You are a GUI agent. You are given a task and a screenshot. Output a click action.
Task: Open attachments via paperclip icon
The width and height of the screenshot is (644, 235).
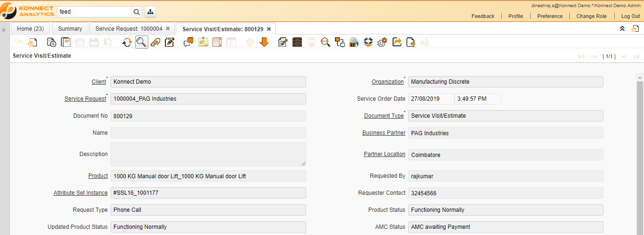point(155,42)
